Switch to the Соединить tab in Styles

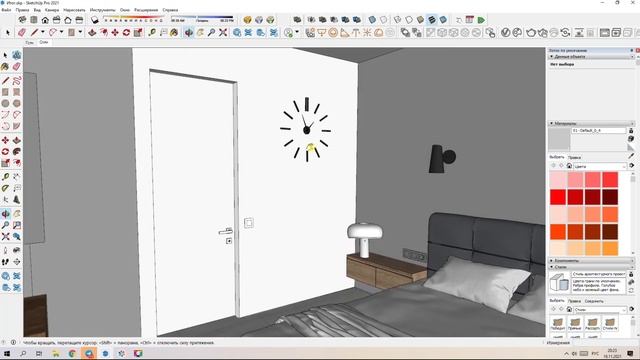tap(594, 301)
